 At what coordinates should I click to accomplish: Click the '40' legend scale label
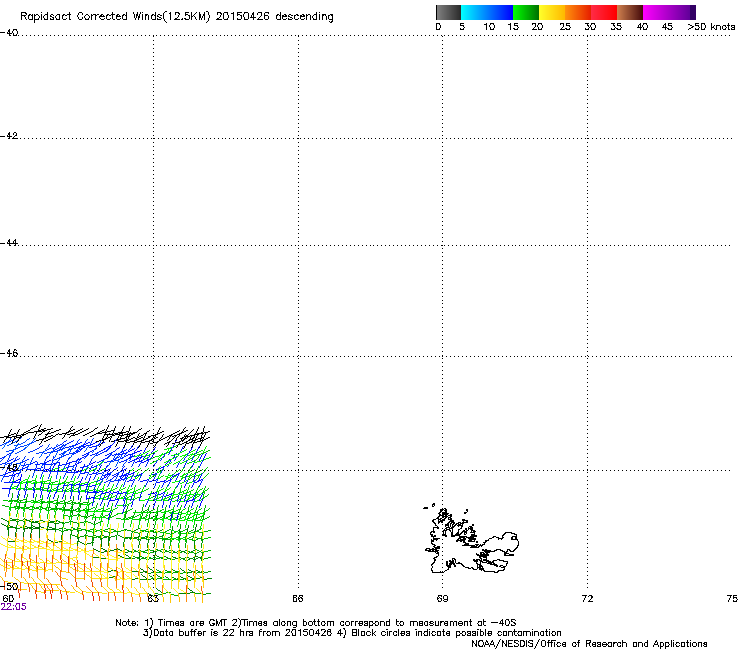642,27
